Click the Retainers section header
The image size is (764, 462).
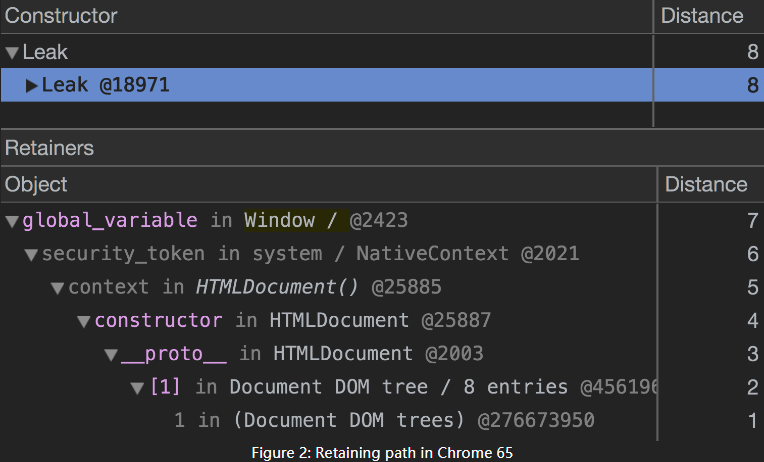[x=50, y=148]
